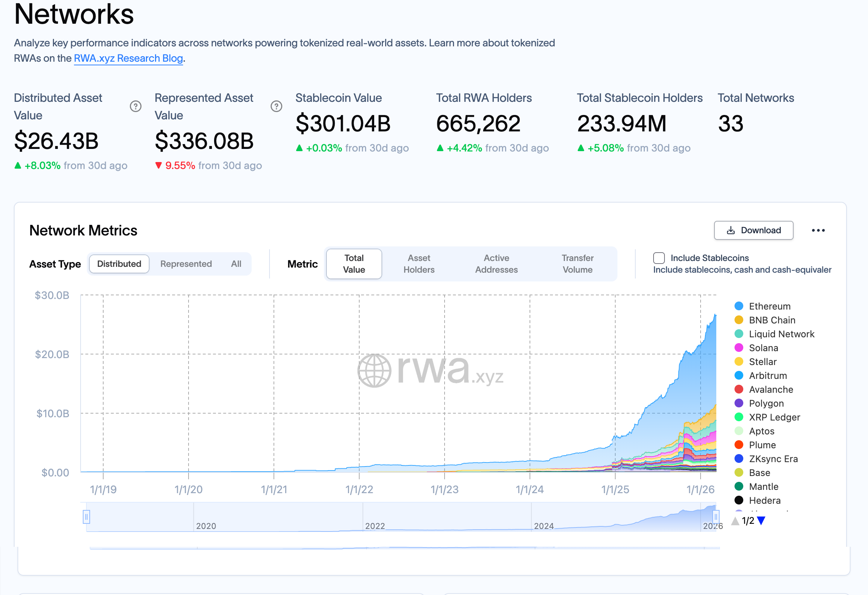The width and height of the screenshot is (868, 595).
Task: Click the left range slider handle
Action: 86,517
